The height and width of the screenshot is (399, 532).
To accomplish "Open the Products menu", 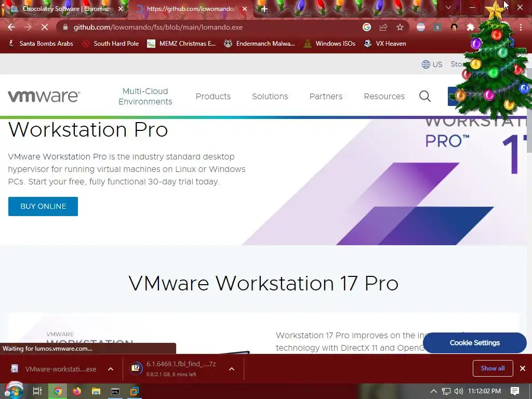I will click(x=213, y=96).
